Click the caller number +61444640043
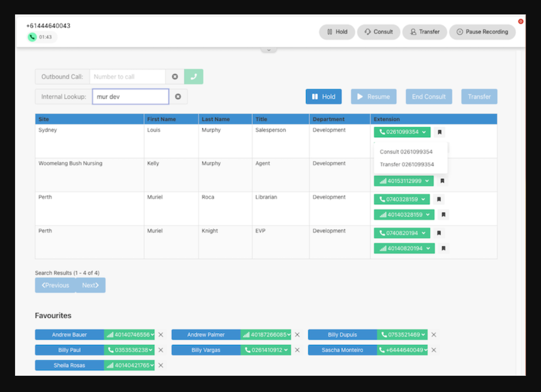541x392 pixels. click(48, 26)
